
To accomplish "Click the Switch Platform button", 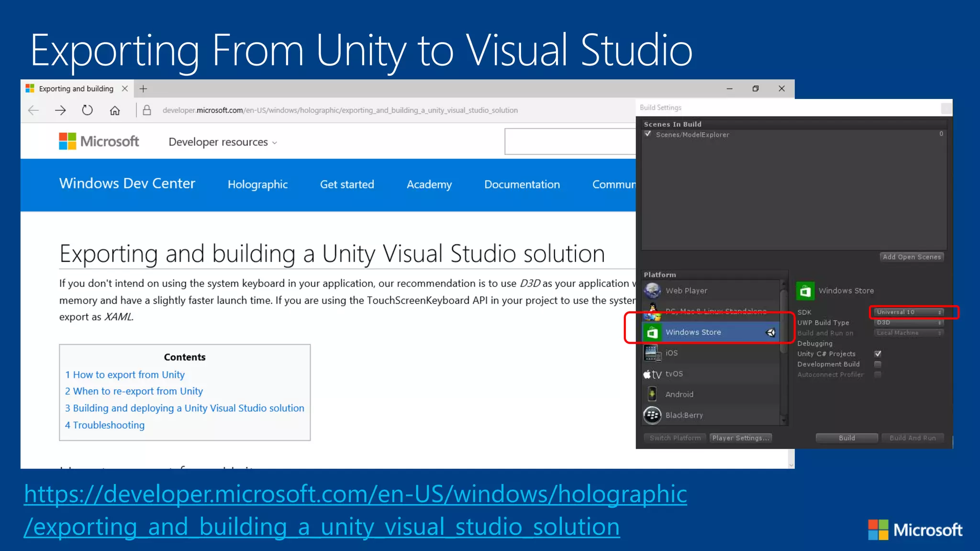I will 675,438.
